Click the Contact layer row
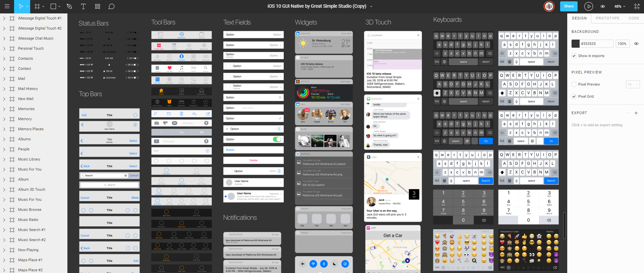Image resolution: width=644 pixels, height=273 pixels. pos(34,69)
